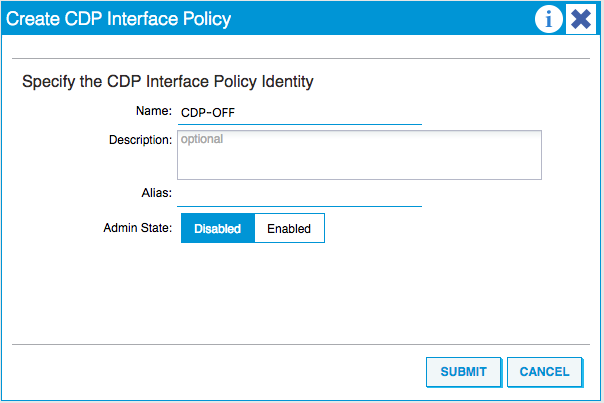The height and width of the screenshot is (403, 604).
Task: Focus the Alias input field
Action: click(300, 195)
